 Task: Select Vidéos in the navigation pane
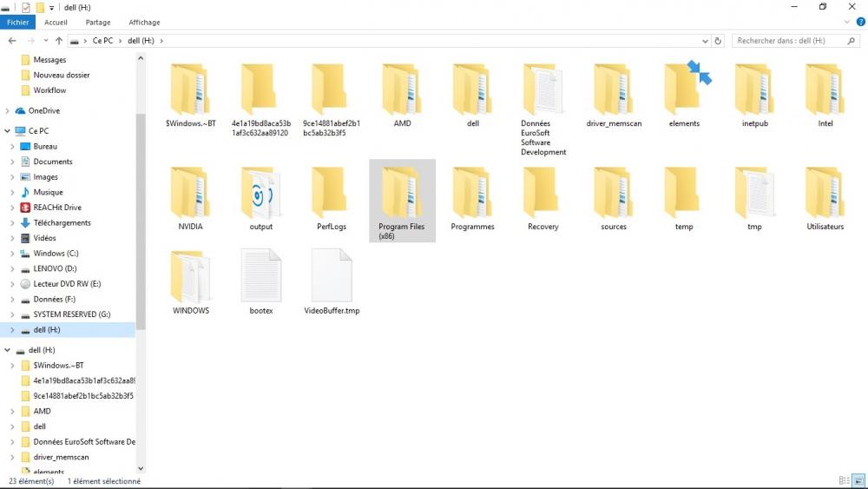[x=44, y=238]
